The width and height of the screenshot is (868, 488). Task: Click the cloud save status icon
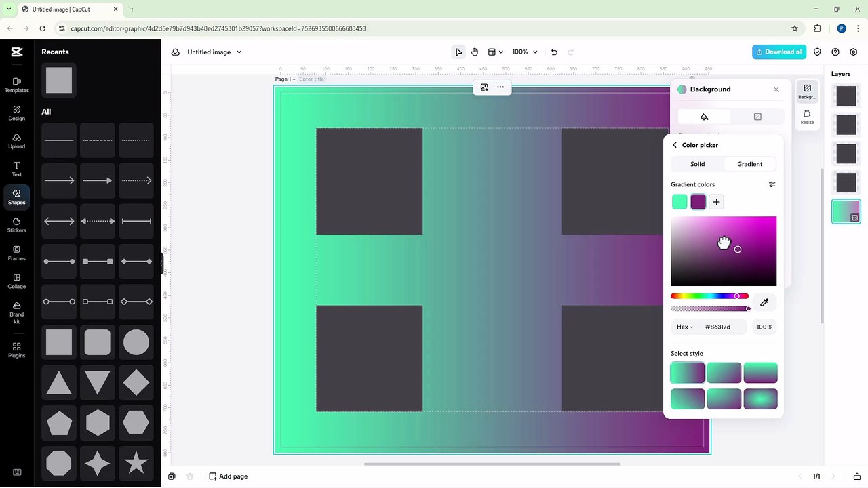176,52
